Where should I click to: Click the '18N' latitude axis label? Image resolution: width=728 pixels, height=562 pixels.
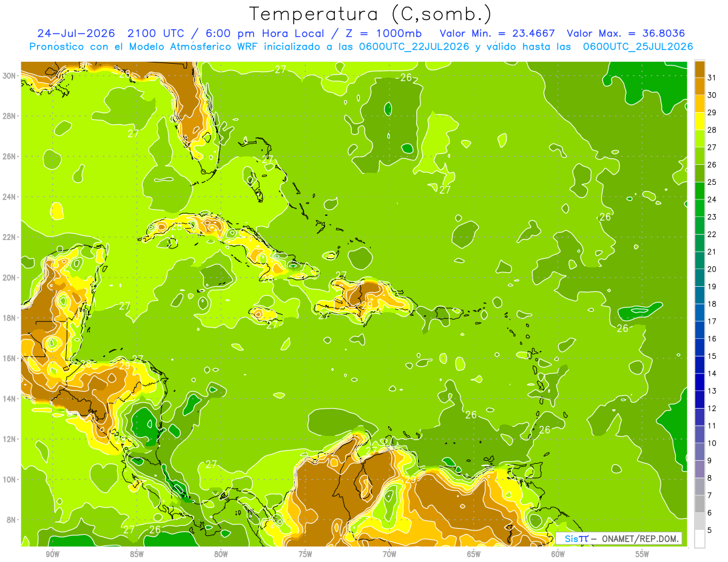pos(10,318)
